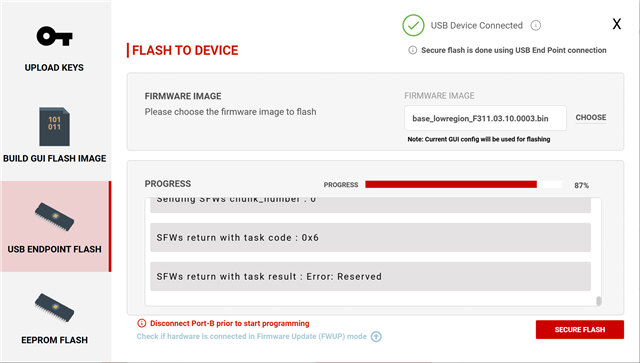Click the chip icon above USB Endpoint Flash
This screenshot has width=640, height=363.
click(54, 217)
